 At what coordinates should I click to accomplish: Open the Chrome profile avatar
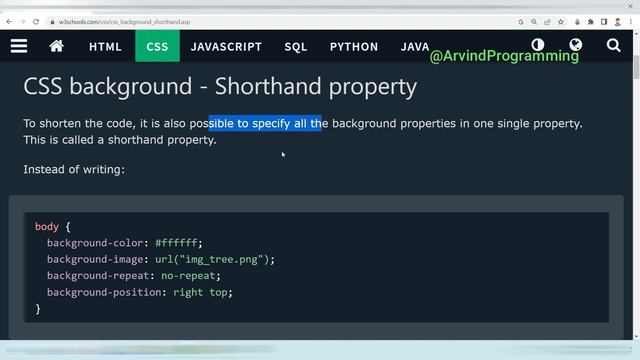[618, 22]
